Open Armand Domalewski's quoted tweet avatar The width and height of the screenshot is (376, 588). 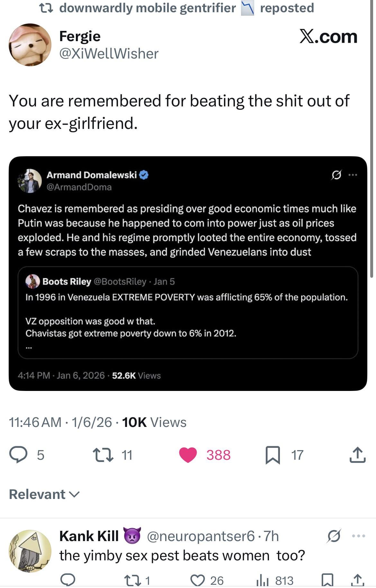tap(30, 181)
